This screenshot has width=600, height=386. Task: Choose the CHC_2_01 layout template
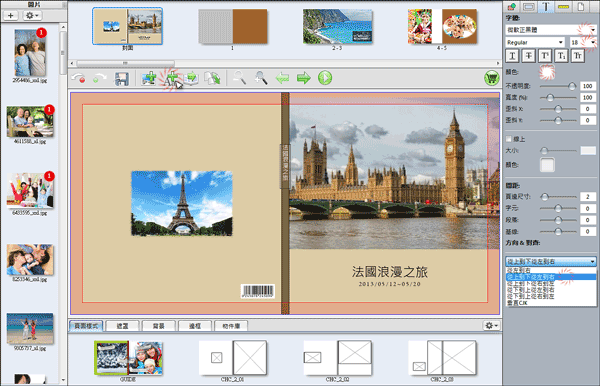coord(232,358)
